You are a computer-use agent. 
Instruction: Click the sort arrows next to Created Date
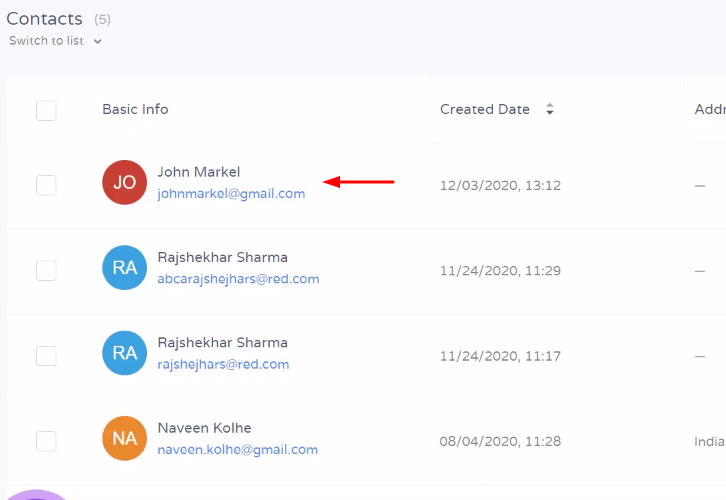point(550,109)
